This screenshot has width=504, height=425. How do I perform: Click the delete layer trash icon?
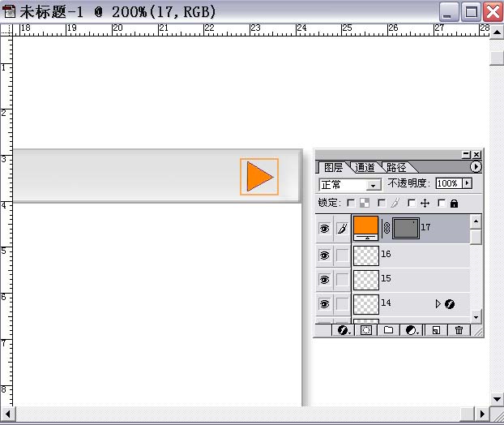[459, 330]
